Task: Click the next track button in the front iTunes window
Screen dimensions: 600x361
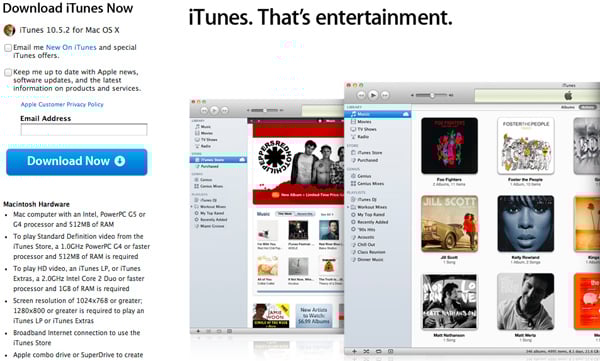Action: 385,95
